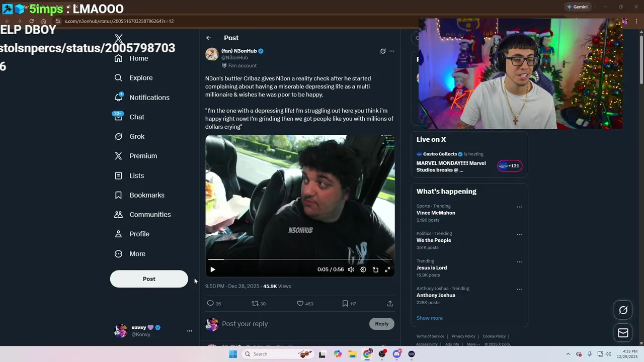
Task: Expand the More menu in sidebar
Action: (x=130, y=254)
